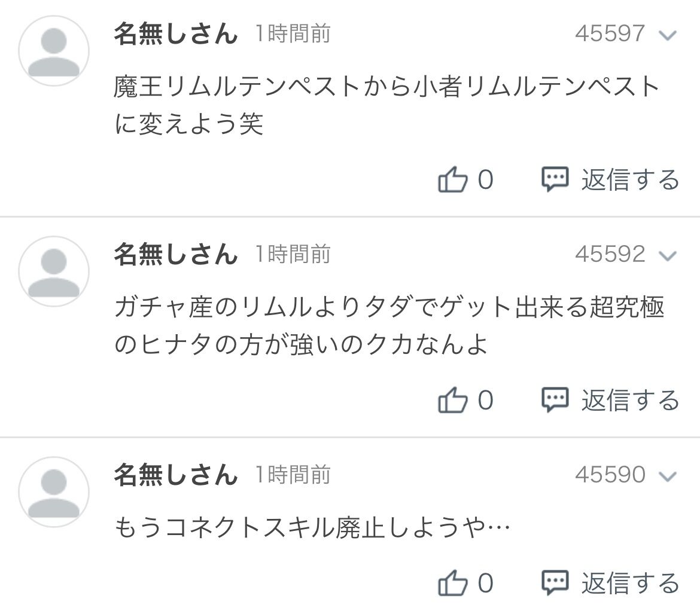700x611 pixels.
Task: Click 返信する on comment 45592
Action: pyautogui.click(x=631, y=399)
